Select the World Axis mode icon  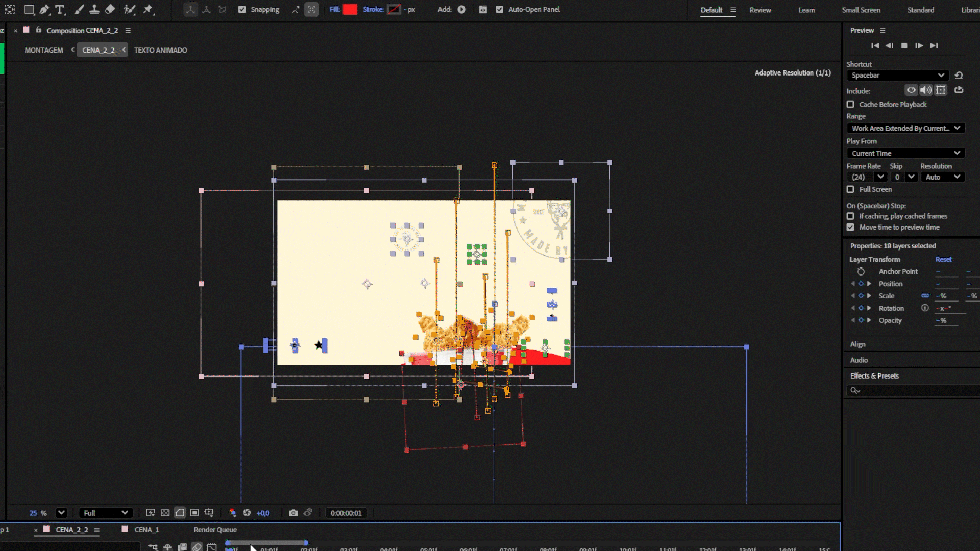pos(206,10)
